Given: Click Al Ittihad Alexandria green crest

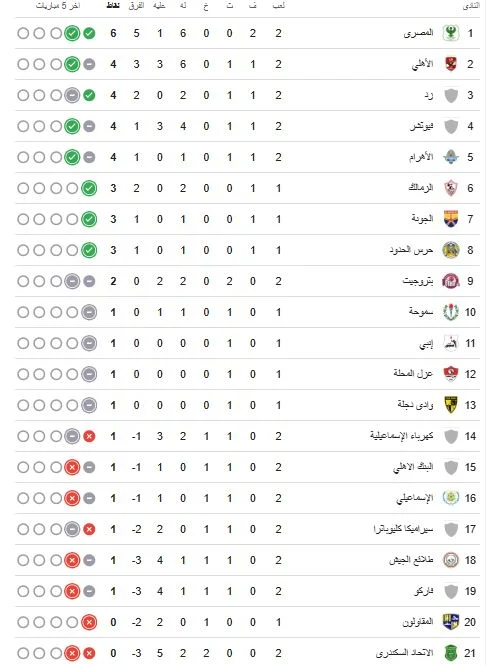Looking at the screenshot, I should [x=451, y=653].
